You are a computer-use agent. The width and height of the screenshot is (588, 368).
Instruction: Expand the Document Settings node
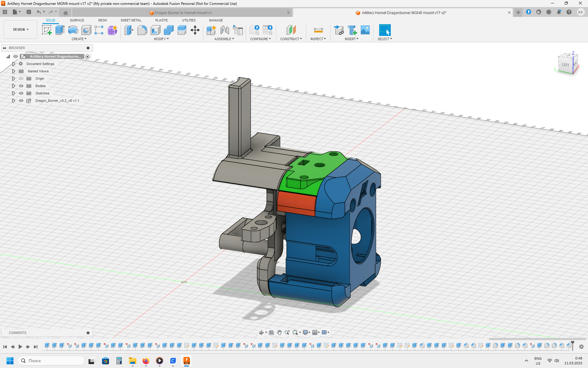coord(13,64)
